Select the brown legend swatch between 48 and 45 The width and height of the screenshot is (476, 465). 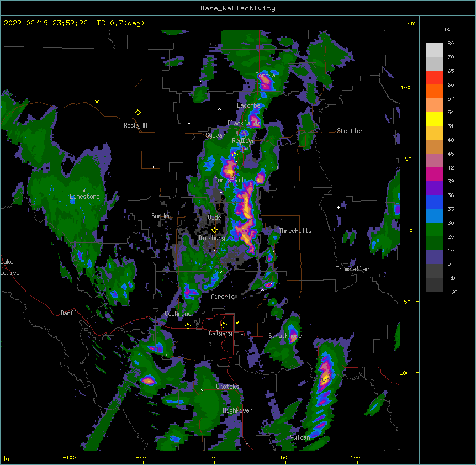(434, 146)
